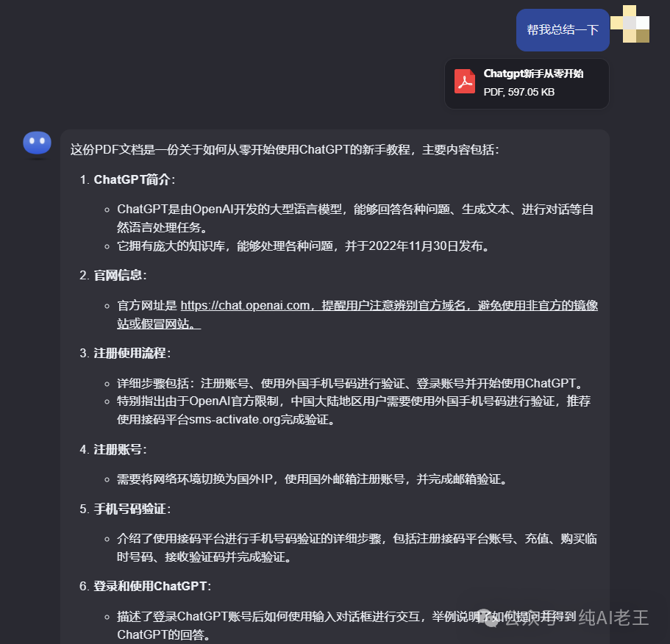Click the intro sentence starting 这份PDF文档

pos(285,149)
